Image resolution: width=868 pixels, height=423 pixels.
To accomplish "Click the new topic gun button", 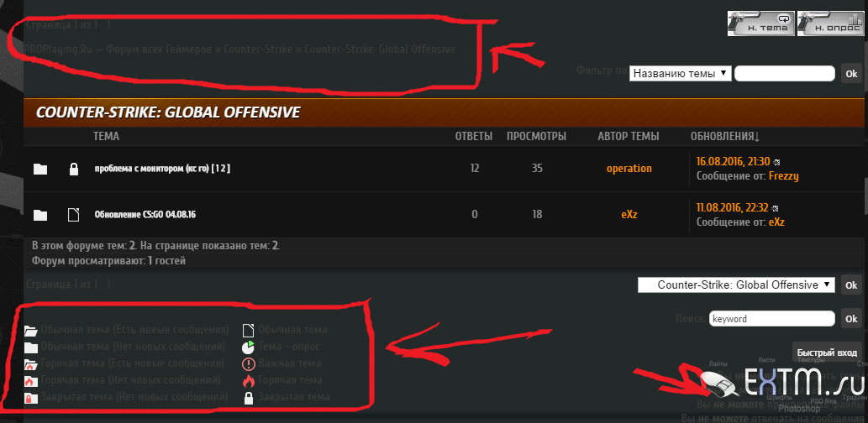I will (x=760, y=23).
